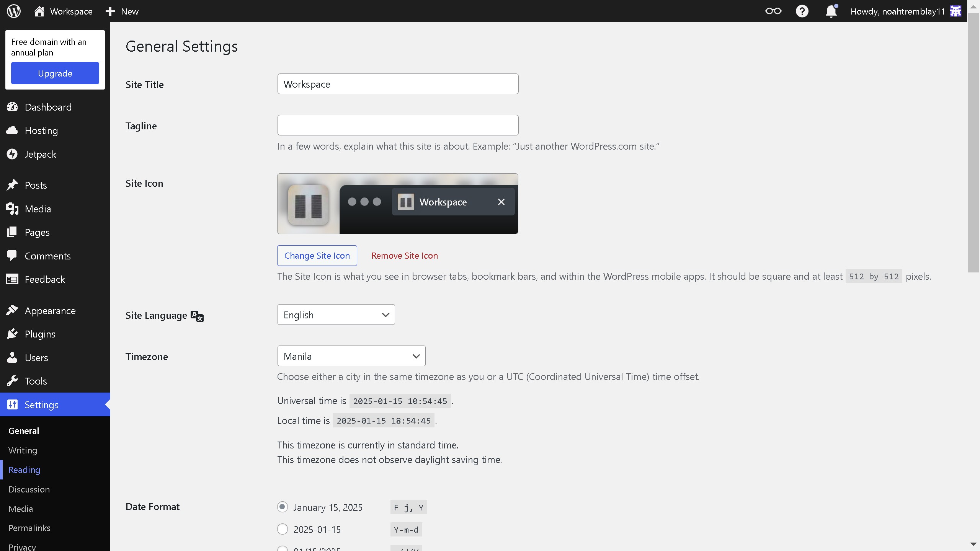Open the Help question mark icon

pyautogui.click(x=802, y=11)
